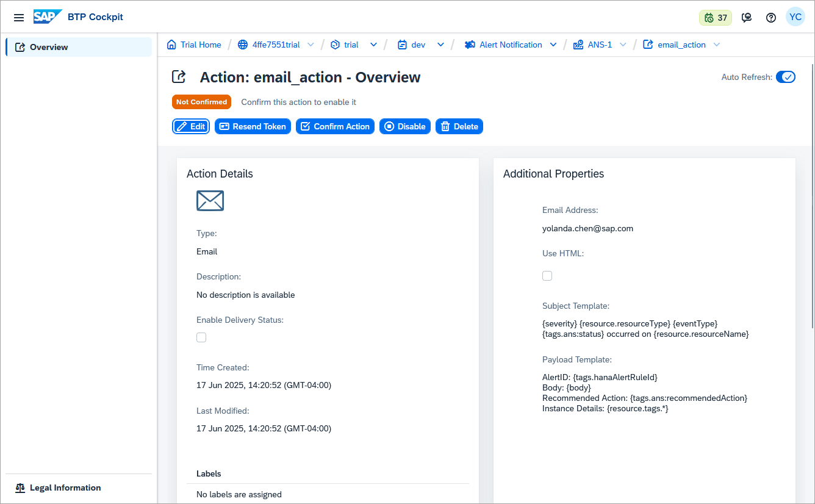Go to Trial Home breadcrumb link
This screenshot has width=815, height=504.
[x=201, y=45]
